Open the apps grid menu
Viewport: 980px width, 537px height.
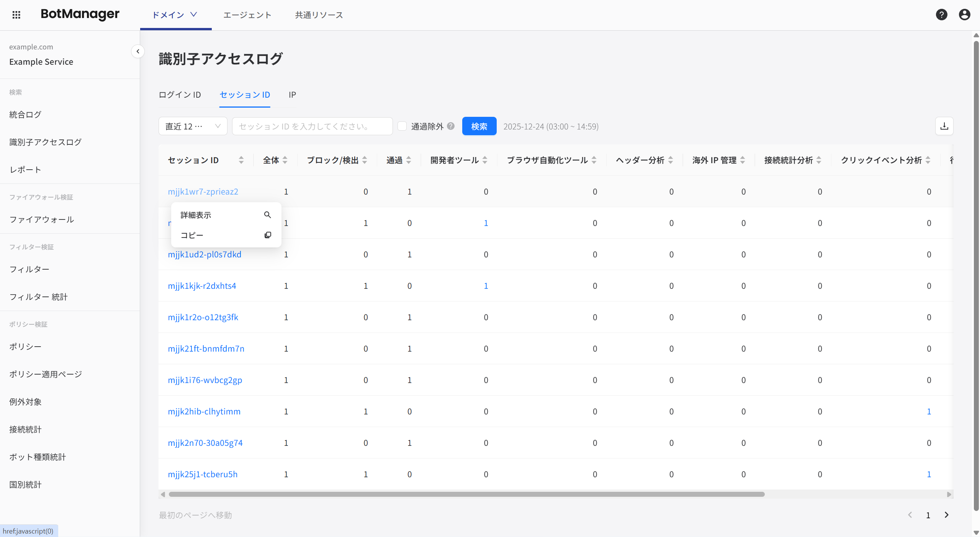click(x=16, y=15)
